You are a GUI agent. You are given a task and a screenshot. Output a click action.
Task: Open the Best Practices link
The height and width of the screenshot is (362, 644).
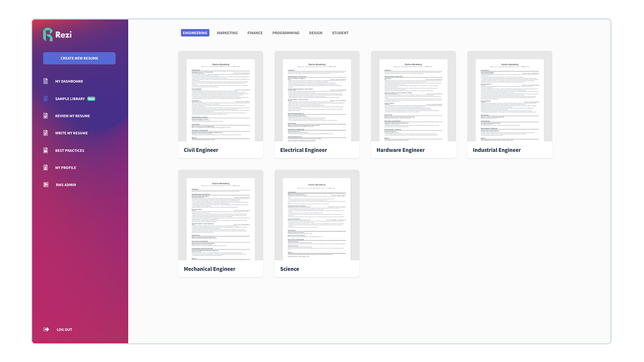click(x=70, y=151)
